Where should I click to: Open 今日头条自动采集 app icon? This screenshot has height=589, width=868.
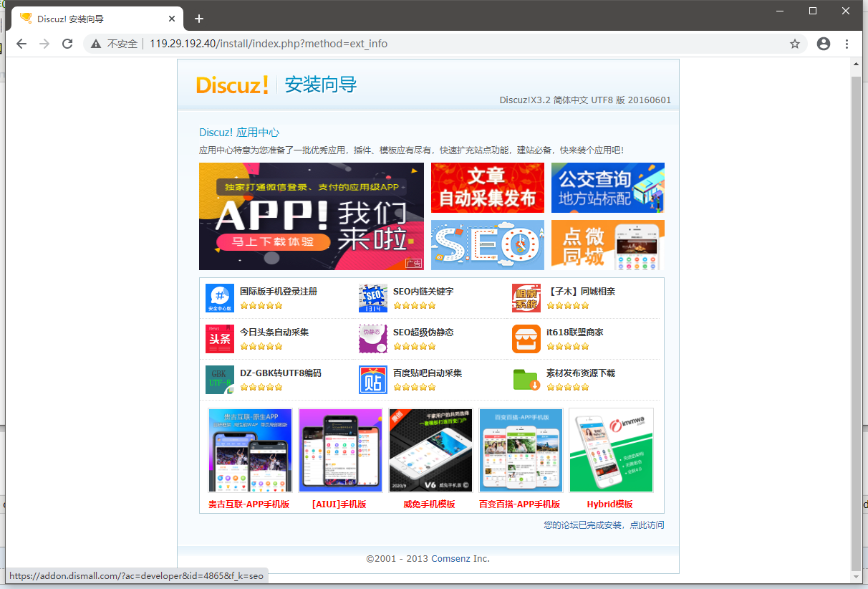point(220,339)
